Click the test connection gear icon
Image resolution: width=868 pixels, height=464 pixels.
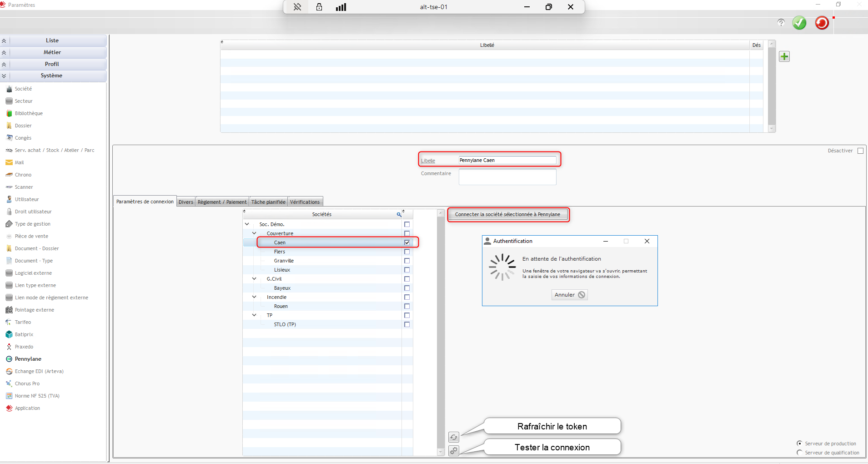(454, 451)
